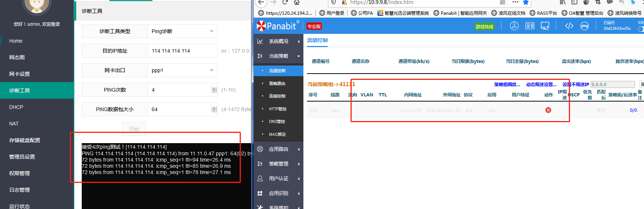
Task: Click the 策略组调度 link
Action: [507, 85]
